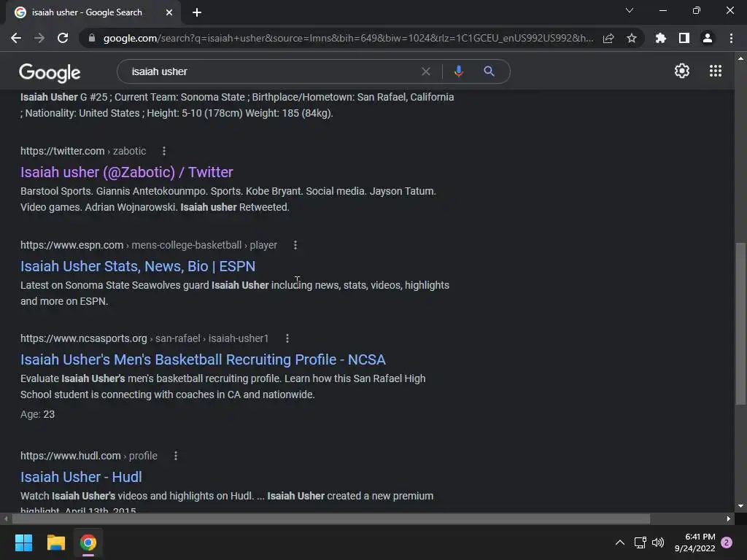Image resolution: width=747 pixels, height=560 pixels.
Task: Click the scroll up arrow of the page scrollbar
Action: pyautogui.click(x=740, y=58)
